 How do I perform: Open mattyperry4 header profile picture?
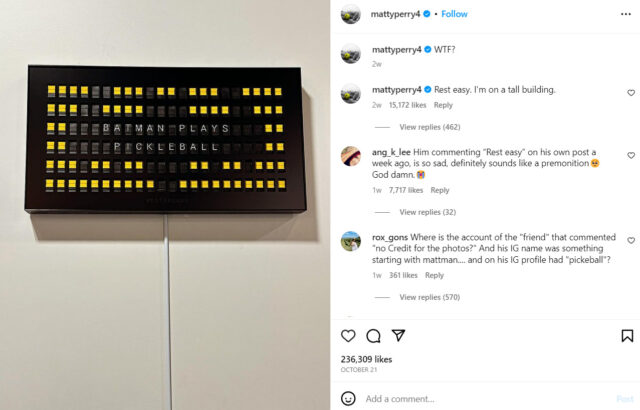(351, 14)
